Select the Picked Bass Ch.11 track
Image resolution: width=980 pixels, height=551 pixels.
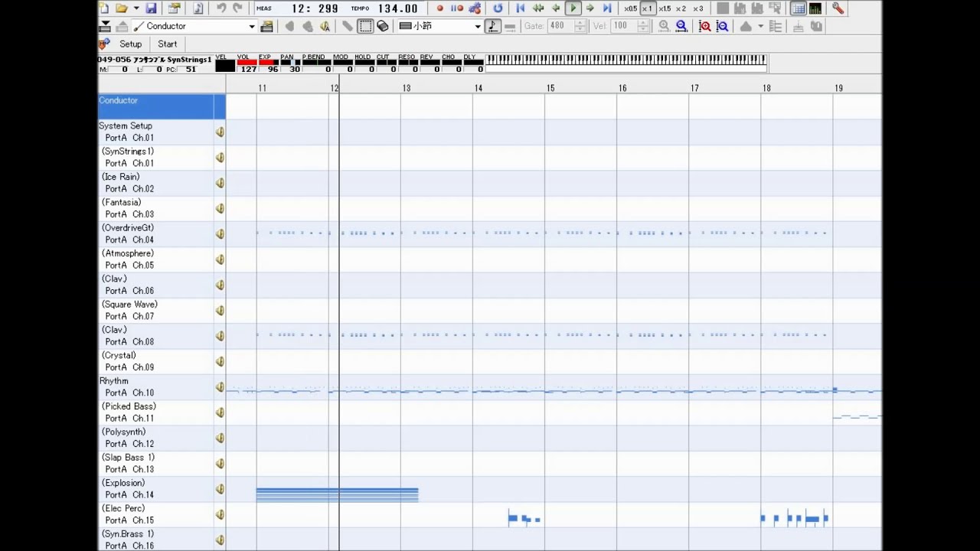(156, 412)
